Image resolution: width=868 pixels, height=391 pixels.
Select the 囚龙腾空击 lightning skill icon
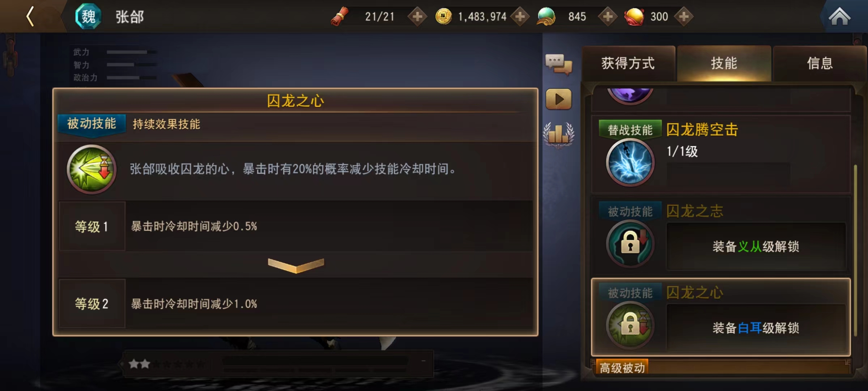[630, 163]
